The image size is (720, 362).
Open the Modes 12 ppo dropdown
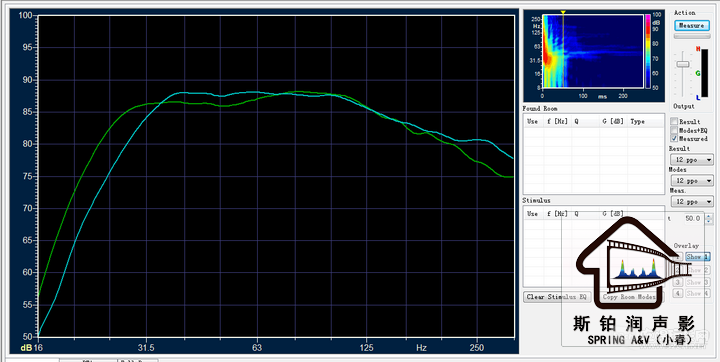(692, 181)
